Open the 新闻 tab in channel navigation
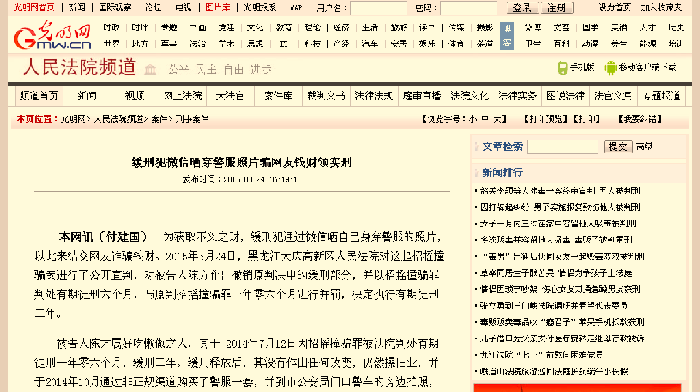700x392 pixels. [x=87, y=96]
